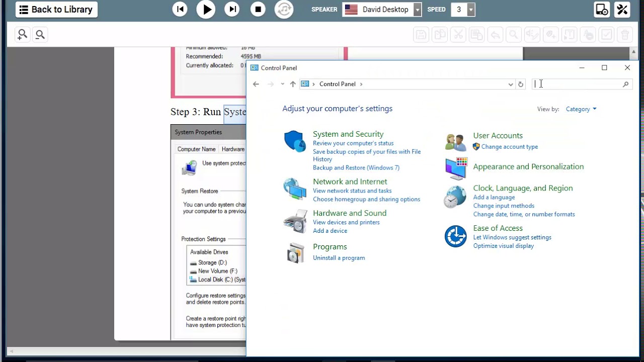Click the Clock, Language, and Region icon

click(455, 197)
